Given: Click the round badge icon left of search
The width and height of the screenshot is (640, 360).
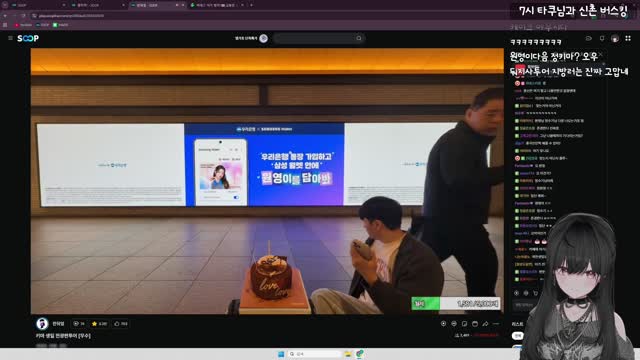Looking at the screenshot, I should point(264,38).
